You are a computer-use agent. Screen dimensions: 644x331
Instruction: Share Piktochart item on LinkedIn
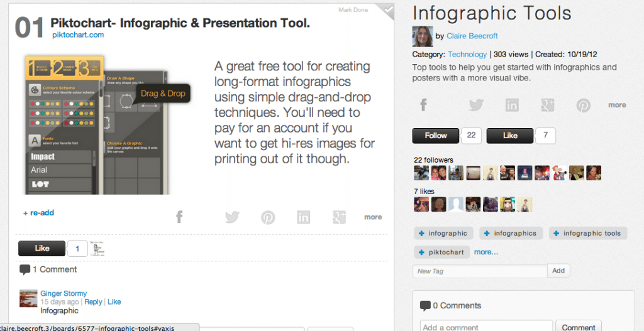pyautogui.click(x=303, y=217)
